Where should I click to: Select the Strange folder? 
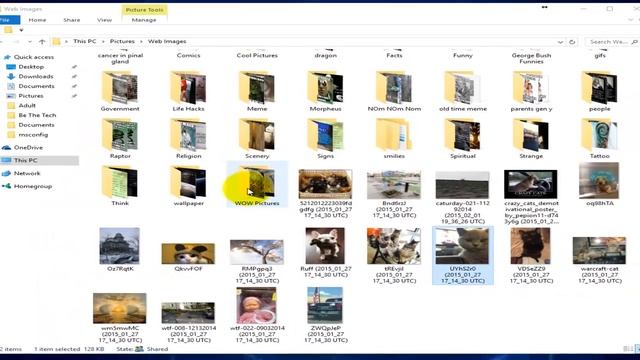[531, 139]
